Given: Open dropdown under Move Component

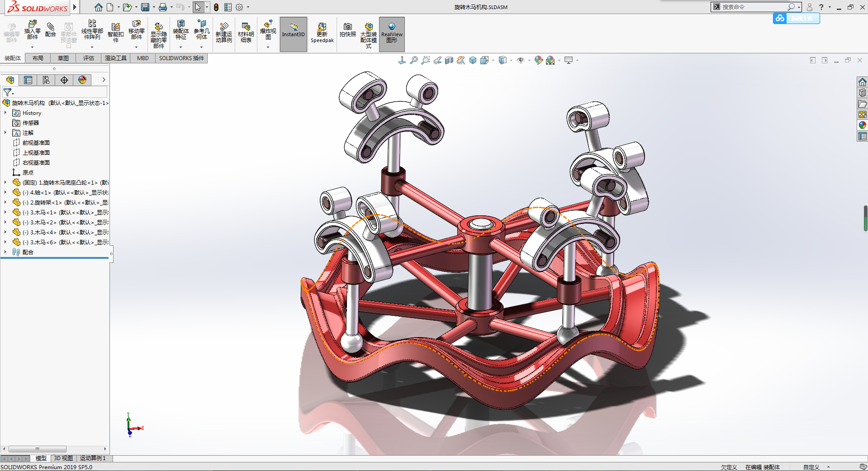Looking at the screenshot, I should (136, 47).
